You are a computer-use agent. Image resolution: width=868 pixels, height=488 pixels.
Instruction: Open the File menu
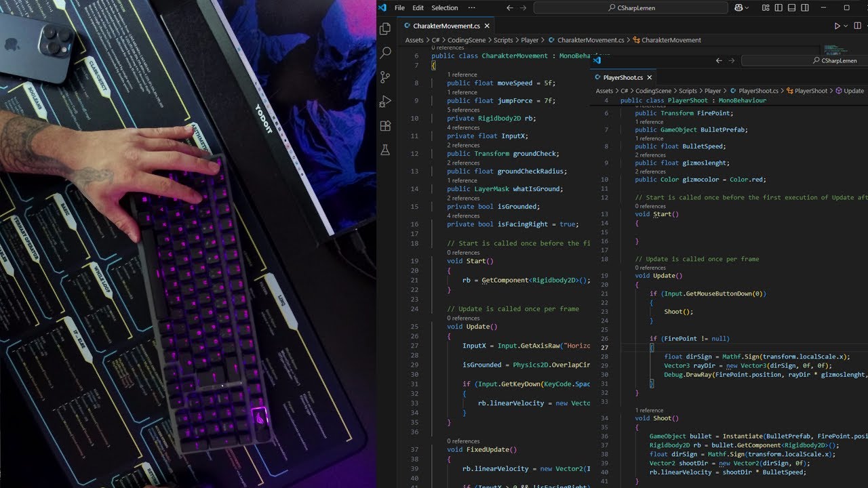(x=399, y=7)
